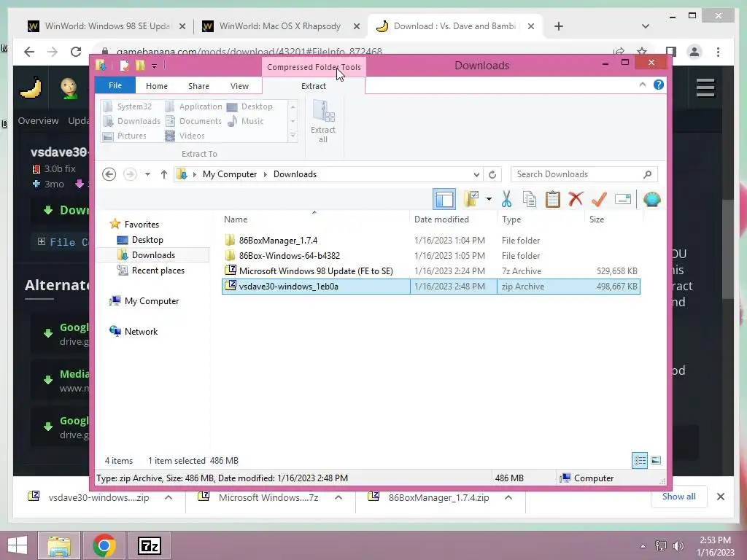Open a new Chrome tab with plus

coord(559,26)
